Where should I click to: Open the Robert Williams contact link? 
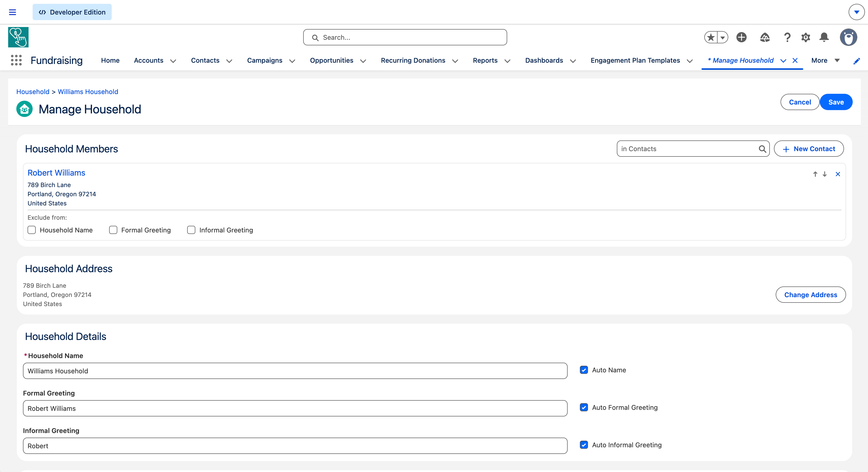(56, 173)
